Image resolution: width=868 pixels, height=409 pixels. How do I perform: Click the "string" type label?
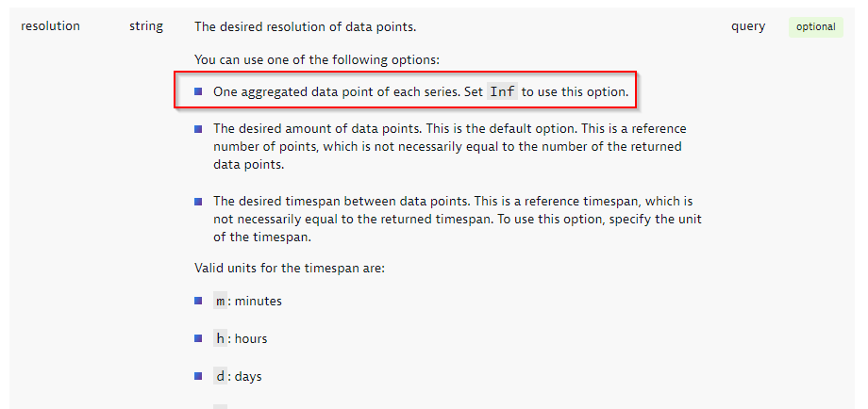click(146, 26)
